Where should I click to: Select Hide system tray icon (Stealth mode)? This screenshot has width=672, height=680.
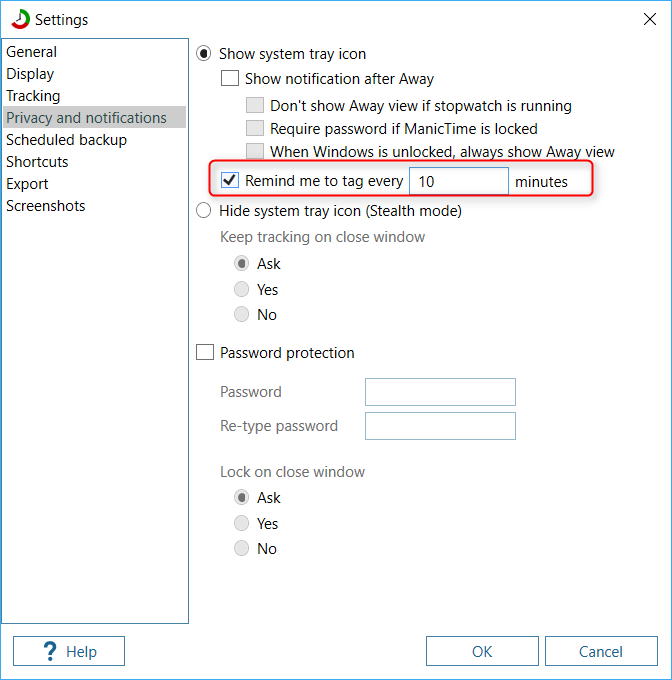[204, 211]
